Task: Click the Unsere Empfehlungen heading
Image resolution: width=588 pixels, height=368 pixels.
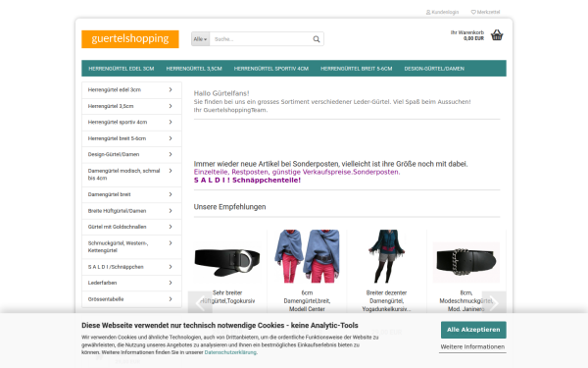Action: 230,207
